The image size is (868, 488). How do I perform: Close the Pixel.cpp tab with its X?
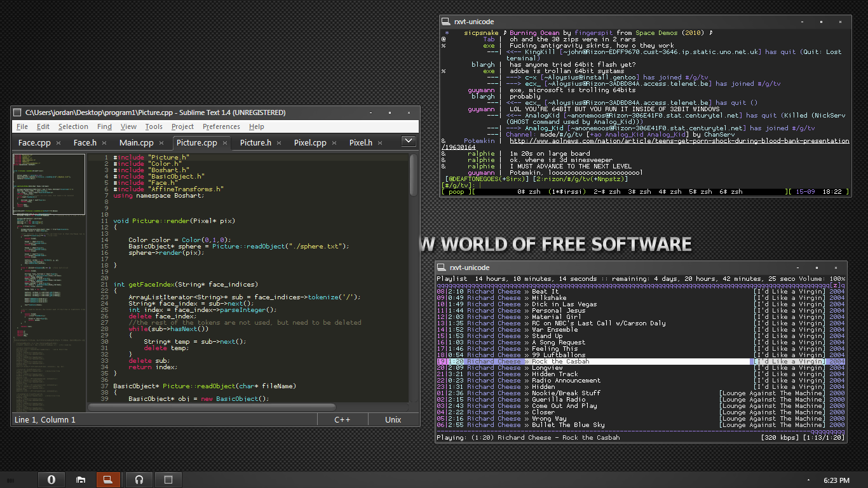pyautogui.click(x=334, y=143)
